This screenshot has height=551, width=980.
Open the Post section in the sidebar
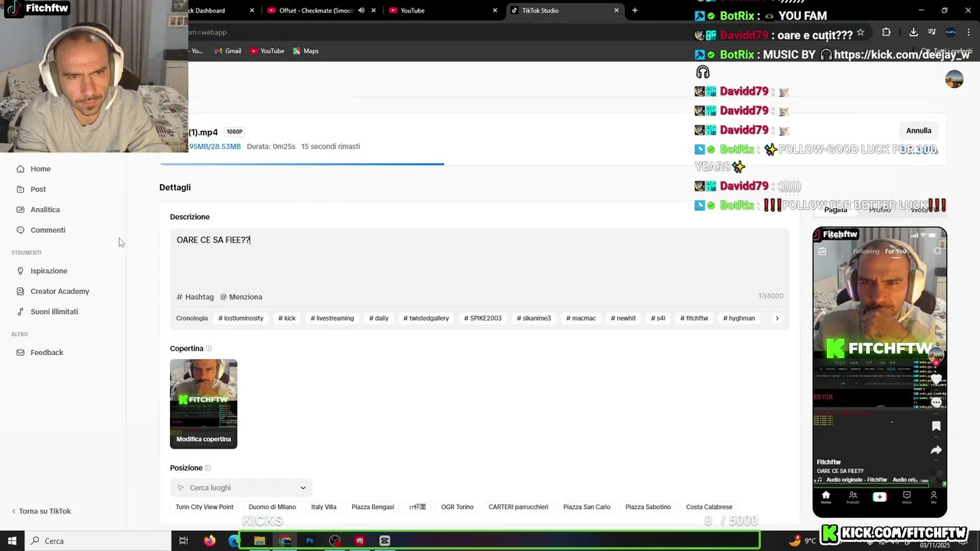click(x=38, y=189)
